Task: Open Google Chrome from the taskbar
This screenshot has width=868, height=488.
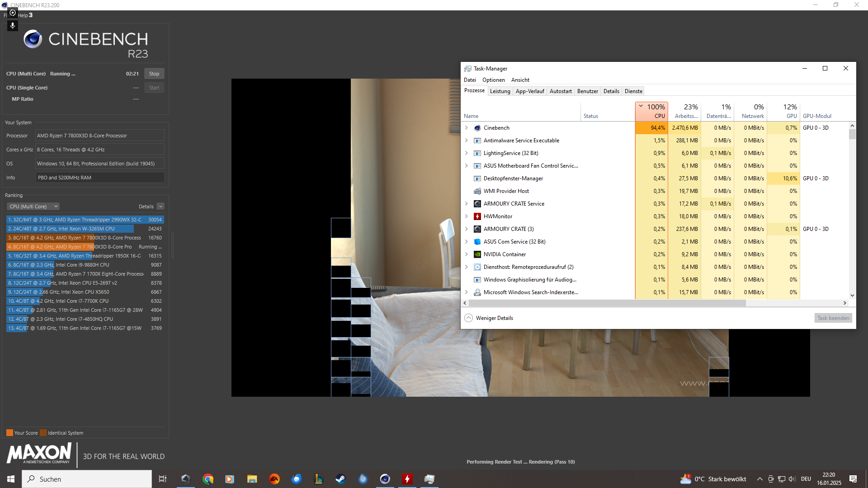Action: pos(208,479)
